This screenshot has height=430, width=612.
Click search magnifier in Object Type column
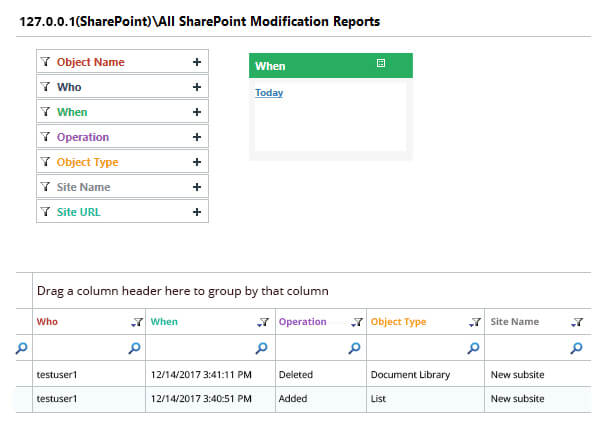click(x=473, y=348)
